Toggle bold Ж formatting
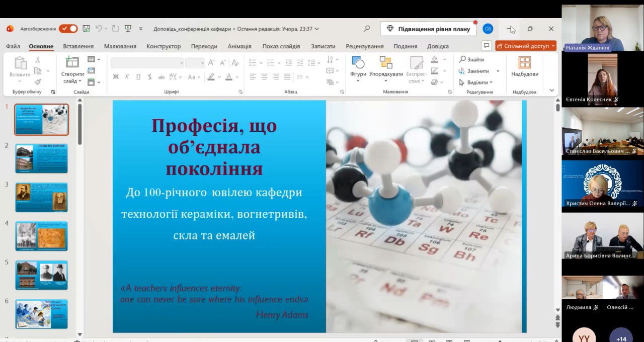This screenshot has width=644, height=342. tap(116, 77)
